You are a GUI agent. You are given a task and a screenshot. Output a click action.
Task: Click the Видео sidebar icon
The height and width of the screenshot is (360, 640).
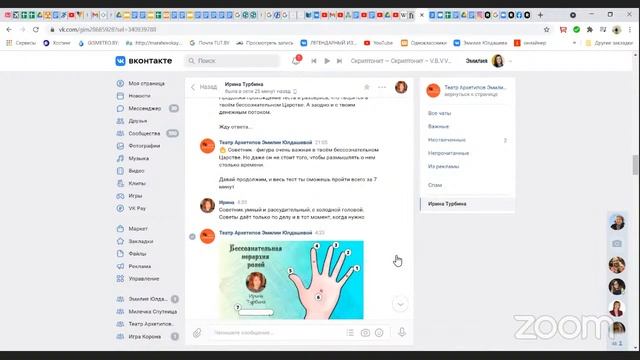click(x=120, y=171)
